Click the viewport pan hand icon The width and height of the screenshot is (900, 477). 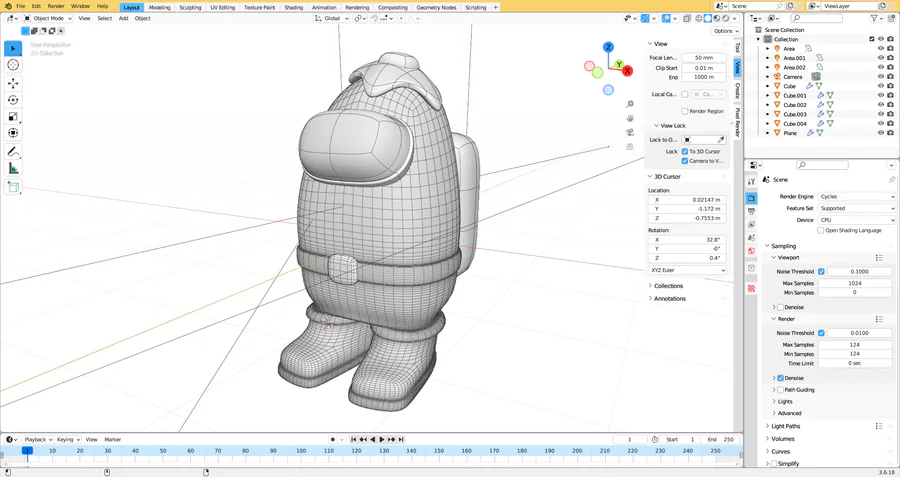click(630, 118)
